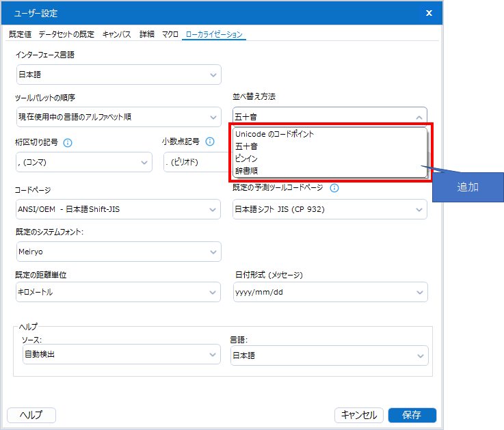Click info icon next to 桁区切り記号
The image size is (504, 430).
(68, 143)
